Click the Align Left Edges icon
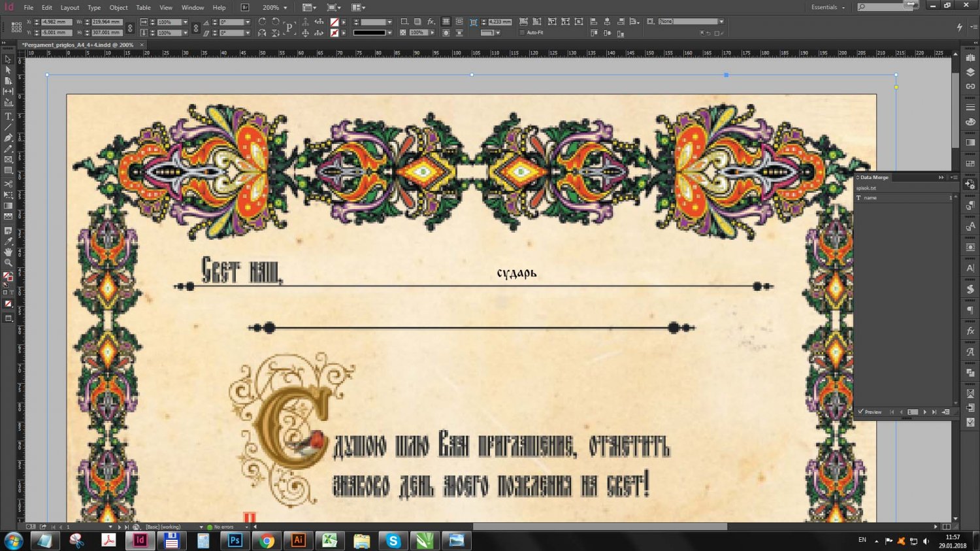This screenshot has height=551, width=980. click(594, 22)
